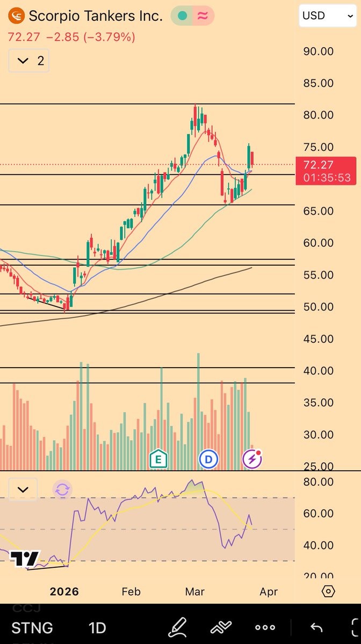Open the purple lightning event marker

click(252, 459)
